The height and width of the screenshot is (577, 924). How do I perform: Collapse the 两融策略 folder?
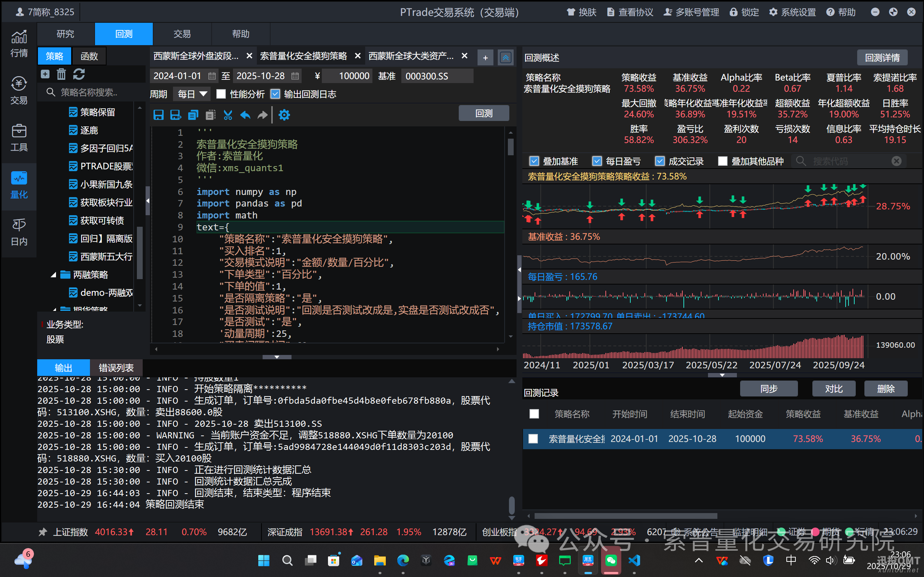click(54, 275)
